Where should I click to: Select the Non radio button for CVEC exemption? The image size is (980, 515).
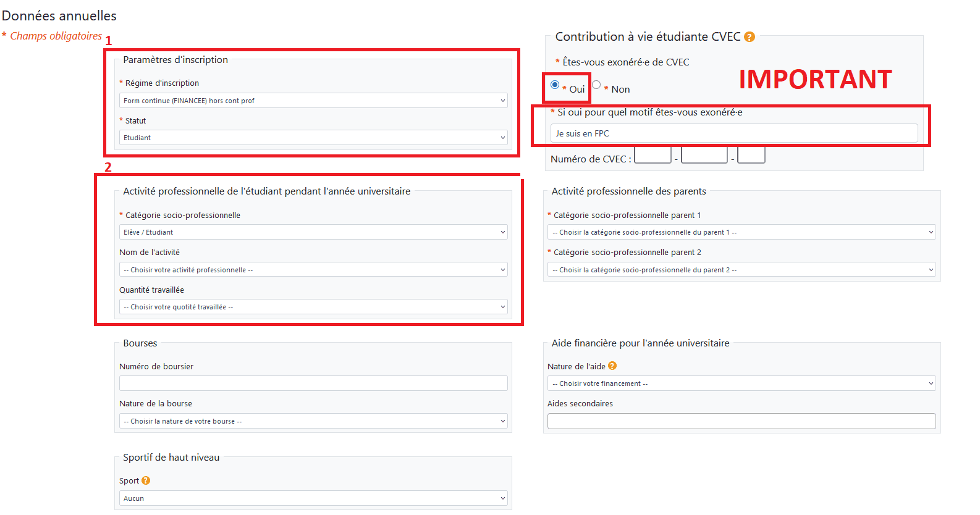tap(596, 85)
